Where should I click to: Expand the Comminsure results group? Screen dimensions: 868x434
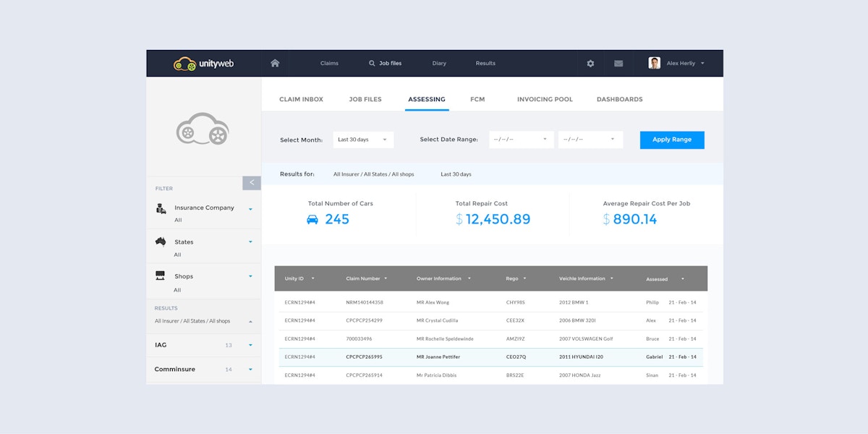coord(250,370)
